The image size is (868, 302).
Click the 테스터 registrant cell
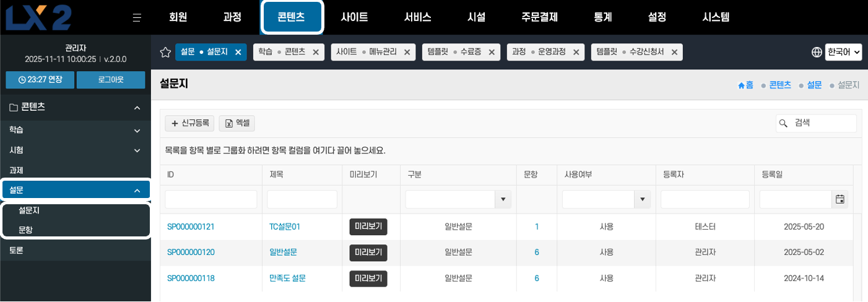click(x=705, y=227)
